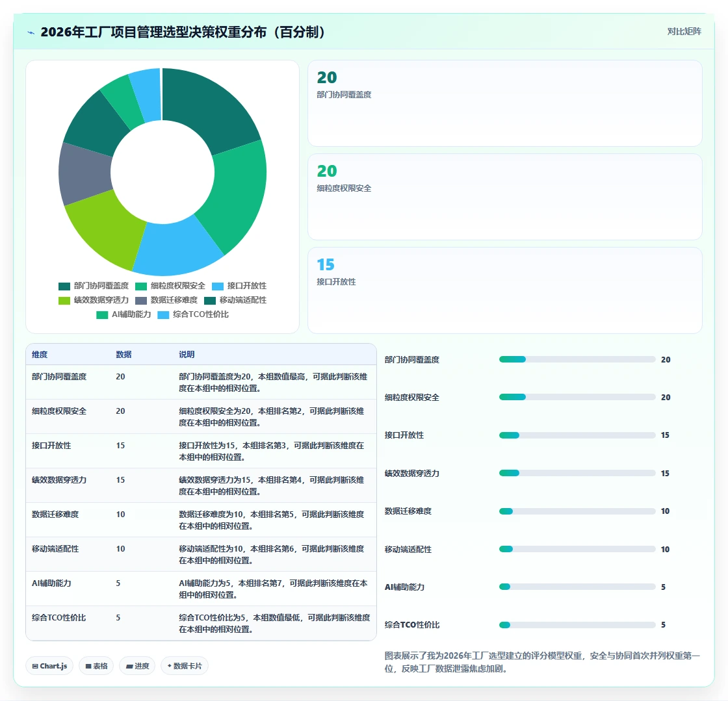The width and height of the screenshot is (728, 701).
Task: Click the Chart.js chip at the bottom
Action: [49, 666]
